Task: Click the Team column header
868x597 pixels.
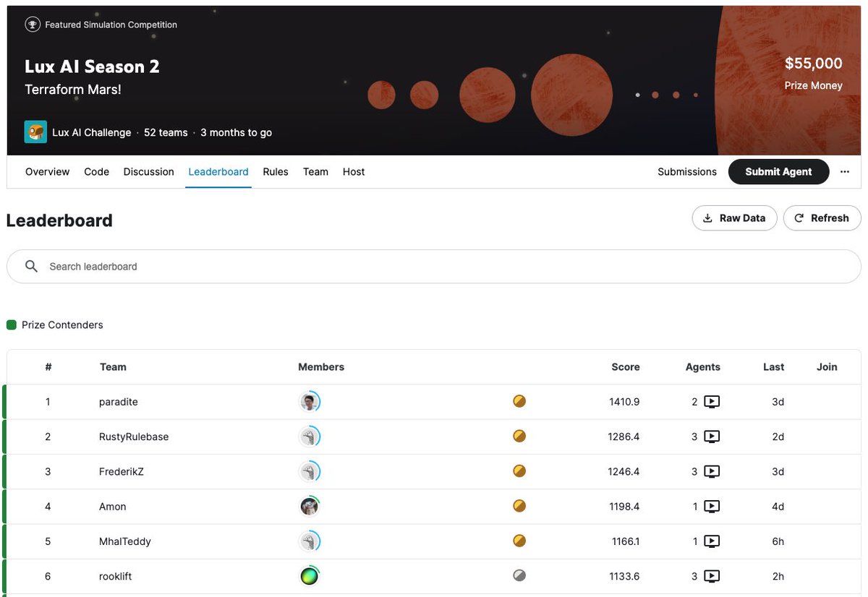Action: [113, 367]
